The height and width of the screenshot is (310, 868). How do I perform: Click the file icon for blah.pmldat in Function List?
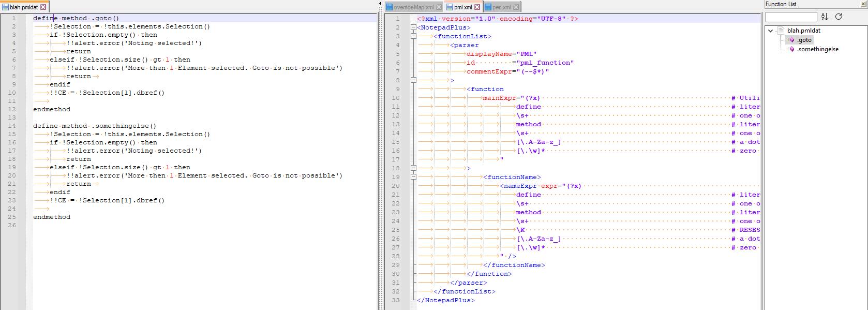tap(781, 31)
